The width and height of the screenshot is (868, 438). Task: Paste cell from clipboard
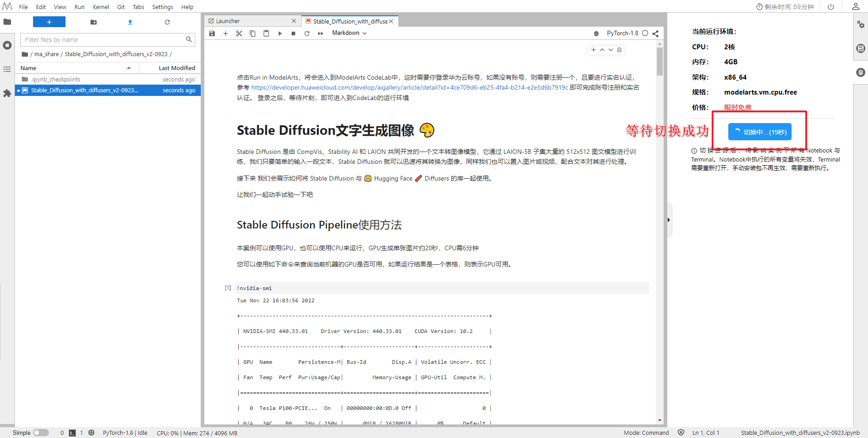coord(266,33)
